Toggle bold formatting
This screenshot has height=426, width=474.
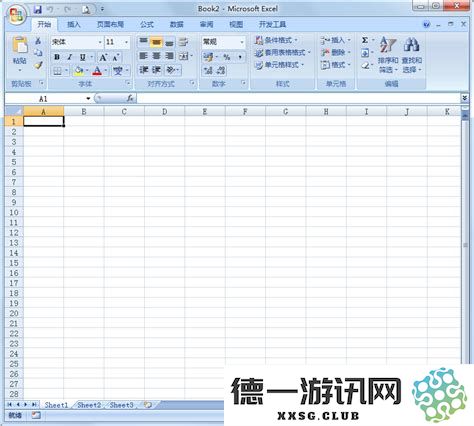tap(57, 57)
